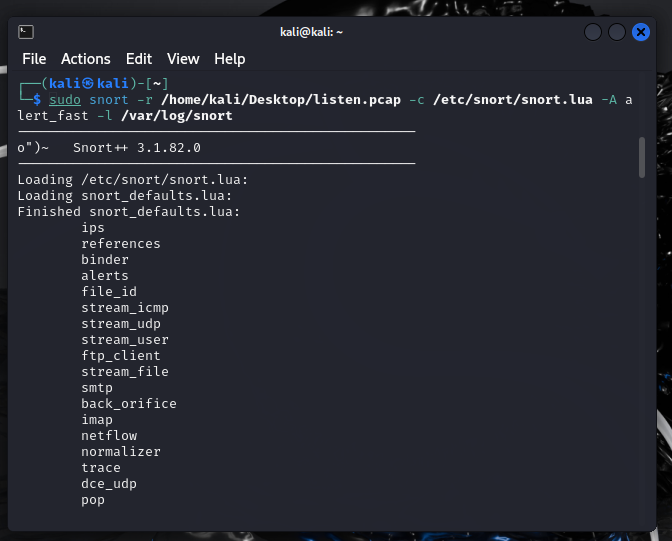The width and height of the screenshot is (672, 541).
Task: Click the 'netflow' module line
Action: pos(109,436)
